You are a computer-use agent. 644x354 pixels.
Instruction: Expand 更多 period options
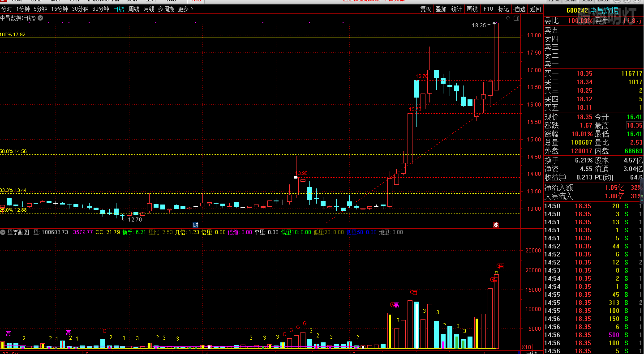pos(185,9)
